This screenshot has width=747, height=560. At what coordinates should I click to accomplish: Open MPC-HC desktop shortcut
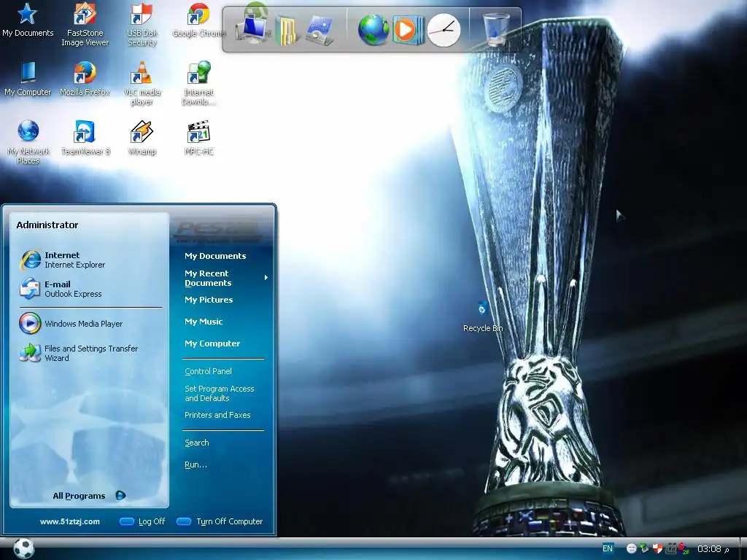click(x=198, y=138)
